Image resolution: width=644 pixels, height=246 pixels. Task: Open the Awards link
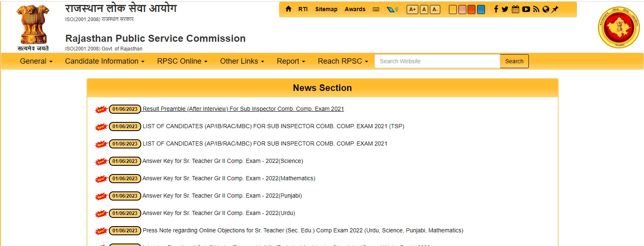click(x=355, y=9)
